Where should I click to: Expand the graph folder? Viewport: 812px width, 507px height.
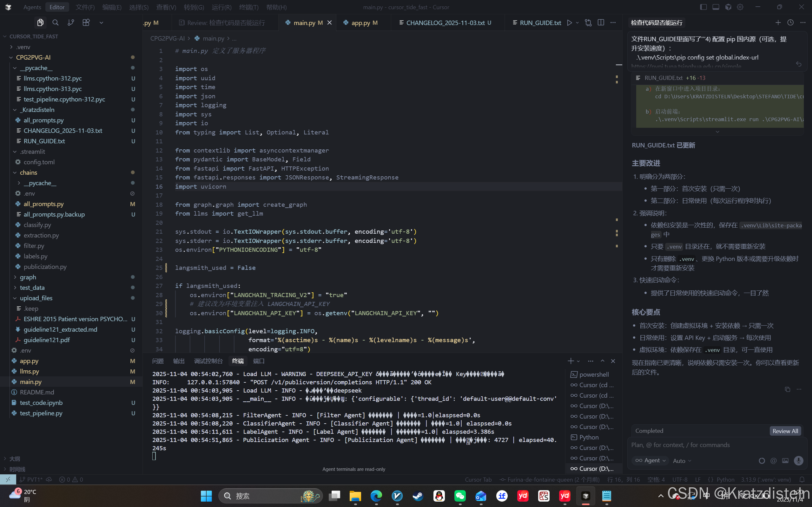pyautogui.click(x=28, y=277)
